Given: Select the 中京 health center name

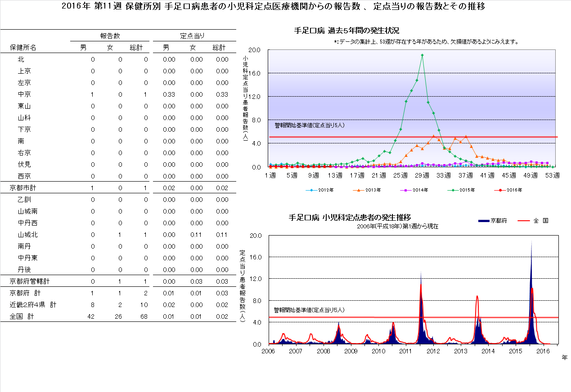Looking at the screenshot, I should (24, 94).
